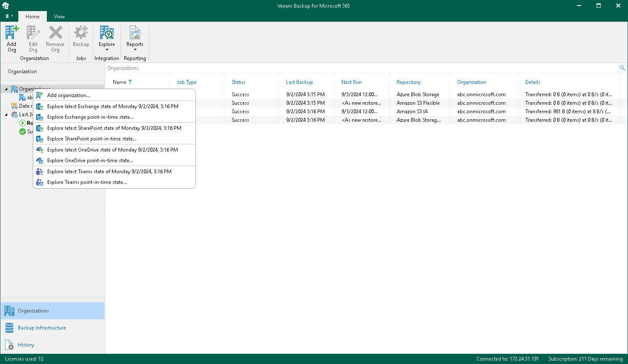
Task: Choose Explore latest OneDrive state menu entry
Action: pos(114,150)
